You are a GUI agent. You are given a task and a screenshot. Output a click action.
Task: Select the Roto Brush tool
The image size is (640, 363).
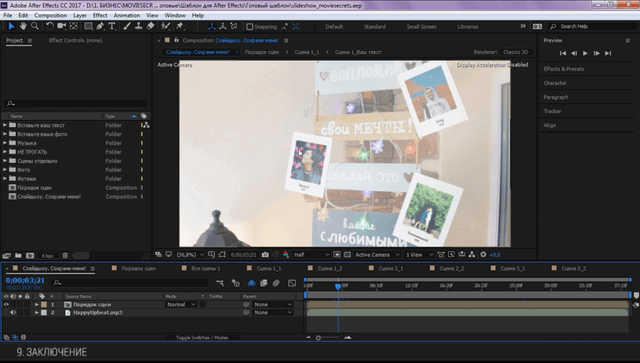(x=165, y=26)
